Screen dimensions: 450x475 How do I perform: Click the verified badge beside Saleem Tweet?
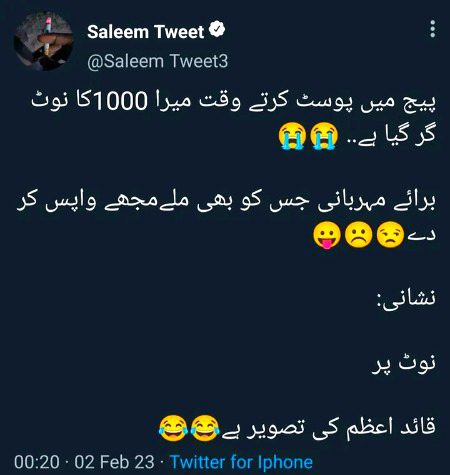[217, 29]
